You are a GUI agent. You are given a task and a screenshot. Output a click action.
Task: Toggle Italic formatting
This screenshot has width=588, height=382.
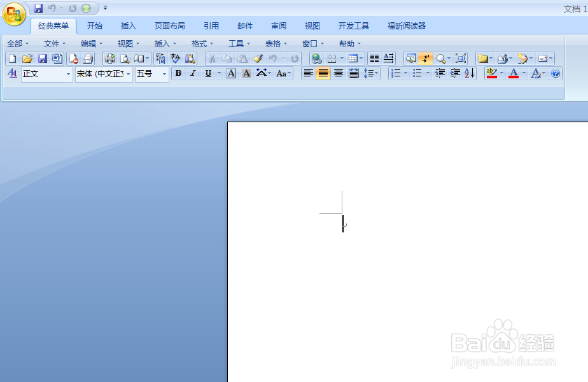[x=193, y=74]
